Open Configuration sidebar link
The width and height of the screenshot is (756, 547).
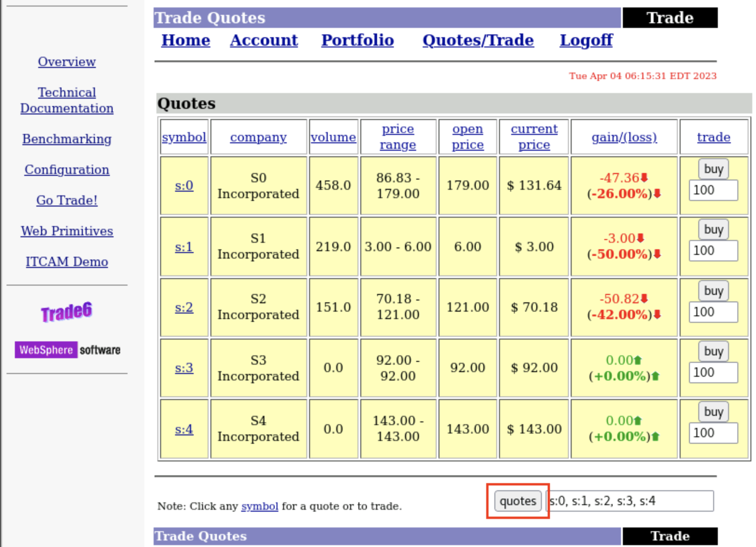[67, 170]
